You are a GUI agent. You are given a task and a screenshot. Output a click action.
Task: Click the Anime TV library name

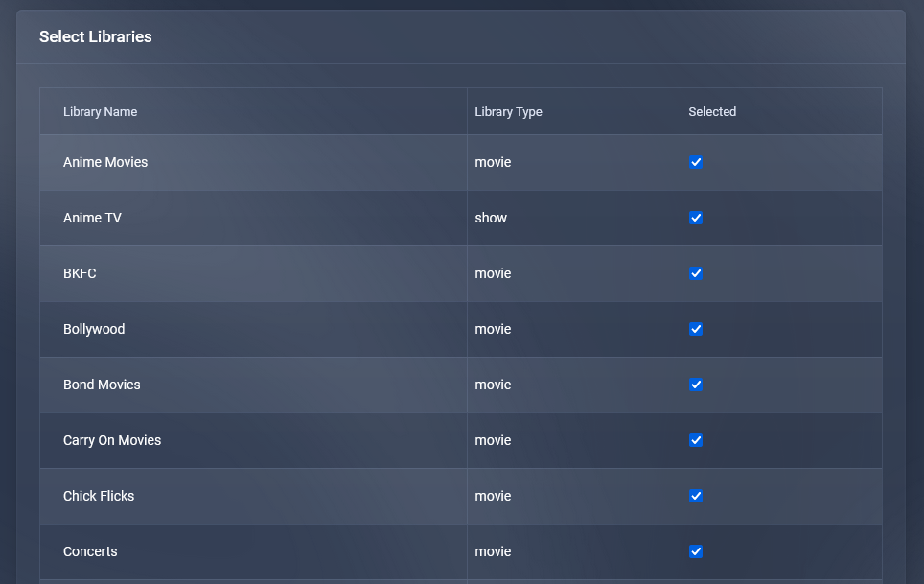92,218
